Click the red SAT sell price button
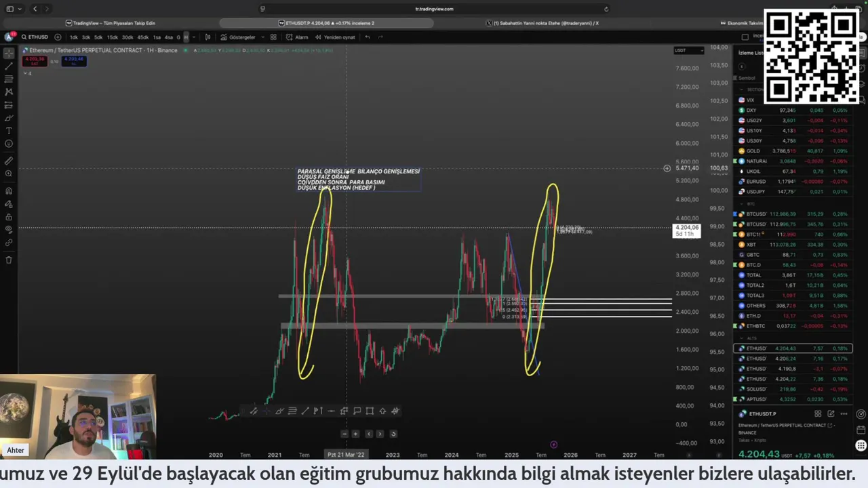Image resolution: width=868 pixels, height=488 pixels. pos(34,61)
